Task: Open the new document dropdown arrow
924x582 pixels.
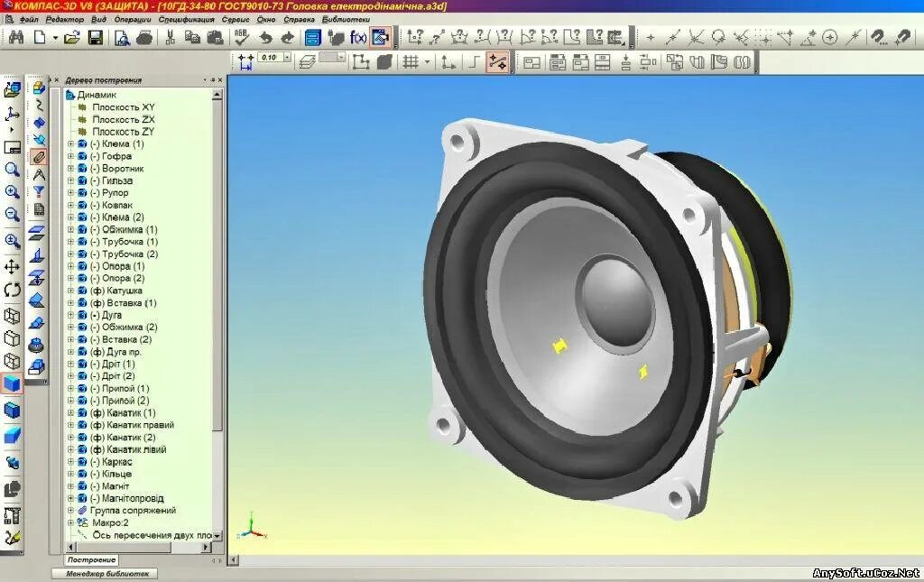Action: pos(55,38)
